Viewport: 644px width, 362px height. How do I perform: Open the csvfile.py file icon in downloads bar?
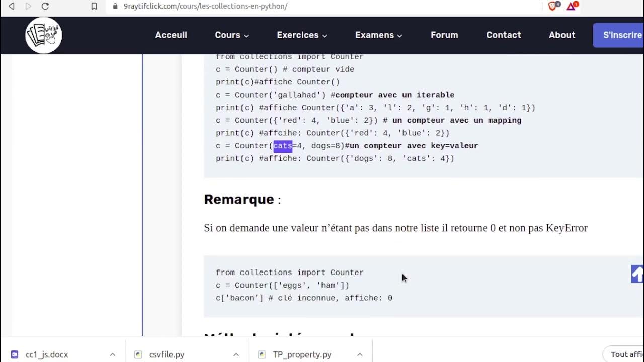point(138,354)
